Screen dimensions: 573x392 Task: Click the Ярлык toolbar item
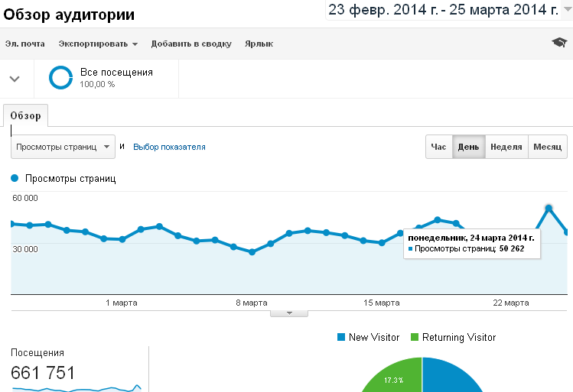click(259, 44)
